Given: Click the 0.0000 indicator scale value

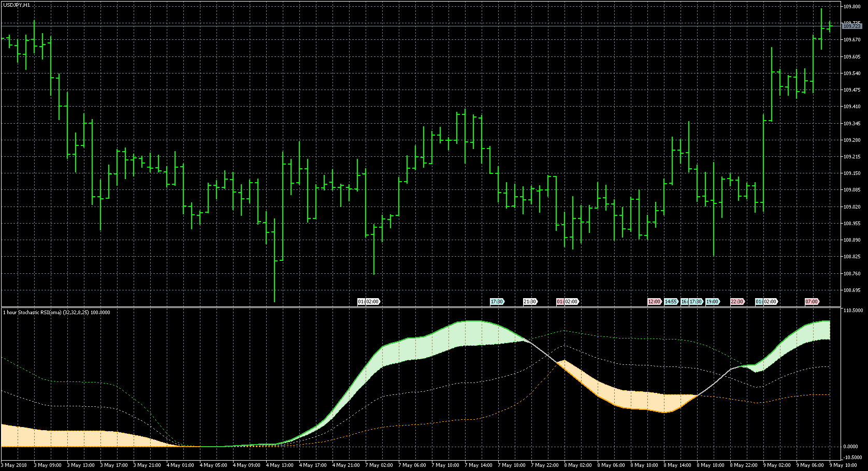Looking at the screenshot, I should coord(852,447).
